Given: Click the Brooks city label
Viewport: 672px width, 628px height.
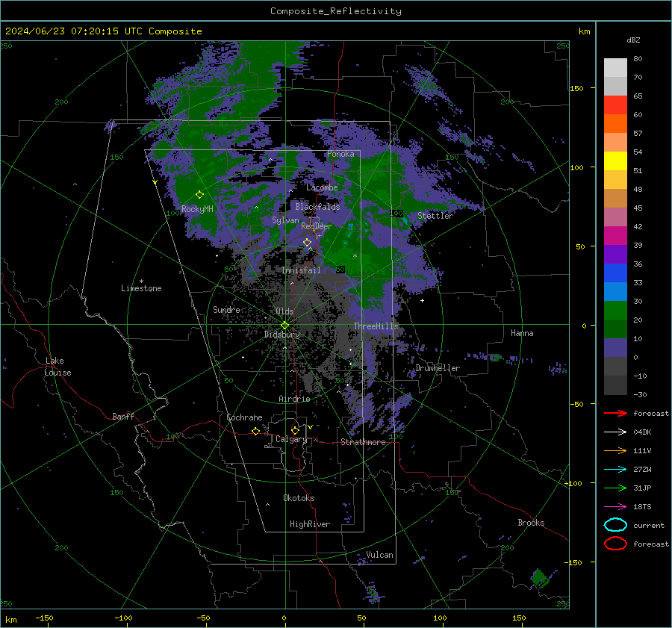Looking at the screenshot, I should pyautogui.click(x=531, y=523).
